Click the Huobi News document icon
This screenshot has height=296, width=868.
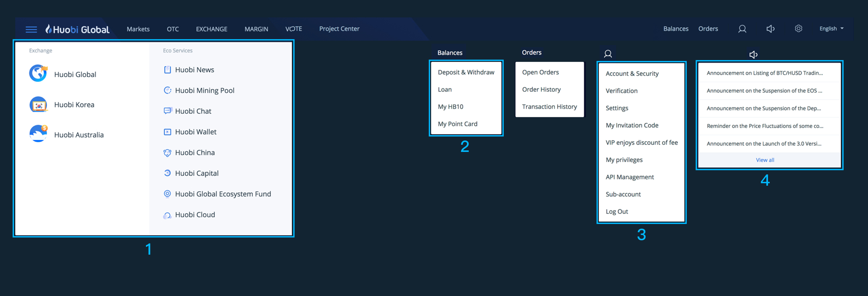click(168, 70)
